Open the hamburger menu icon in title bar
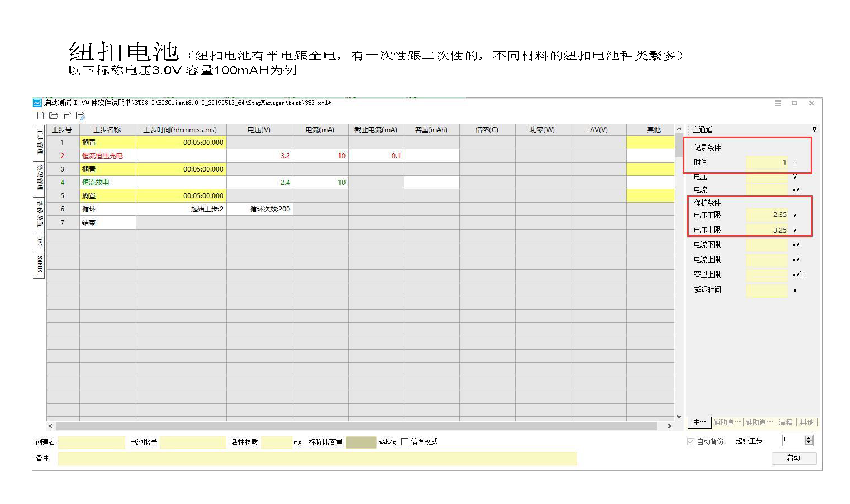The width and height of the screenshot is (850, 504). 778,103
